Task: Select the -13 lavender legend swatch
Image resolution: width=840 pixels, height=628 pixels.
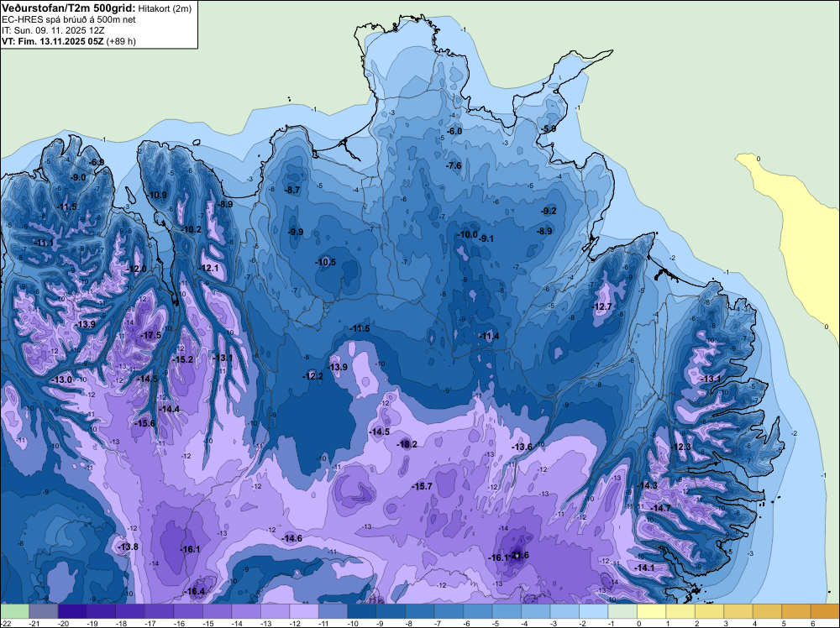Action: (x=275, y=611)
